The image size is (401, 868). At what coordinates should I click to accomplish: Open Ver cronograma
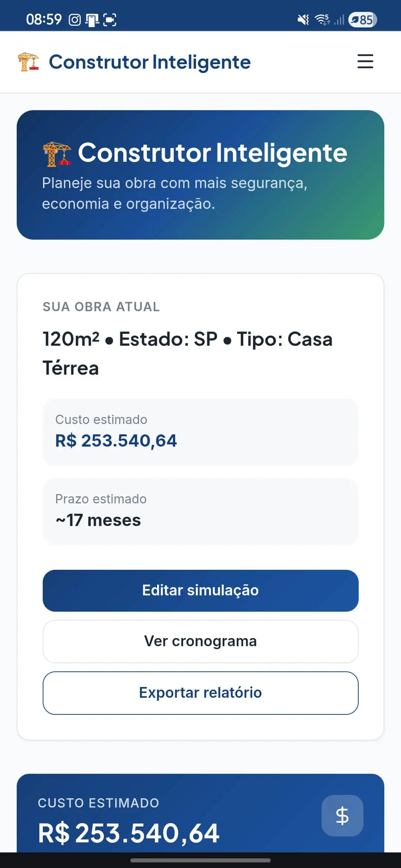click(200, 641)
